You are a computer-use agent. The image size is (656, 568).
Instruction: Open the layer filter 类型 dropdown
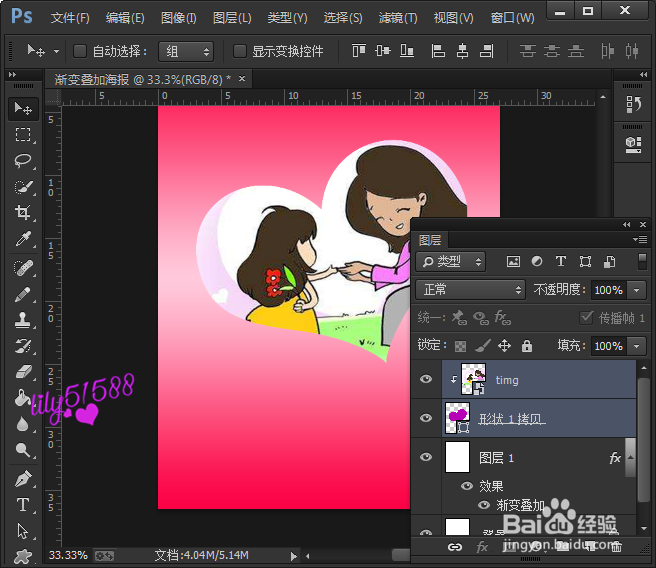tap(451, 262)
